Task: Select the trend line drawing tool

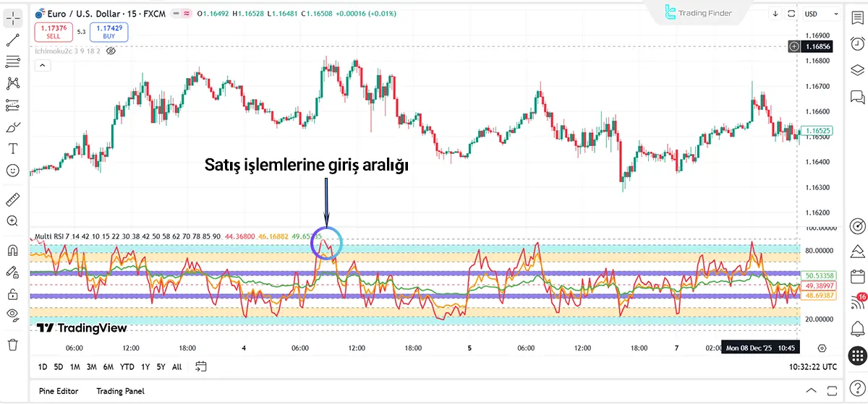Action: [x=12, y=40]
